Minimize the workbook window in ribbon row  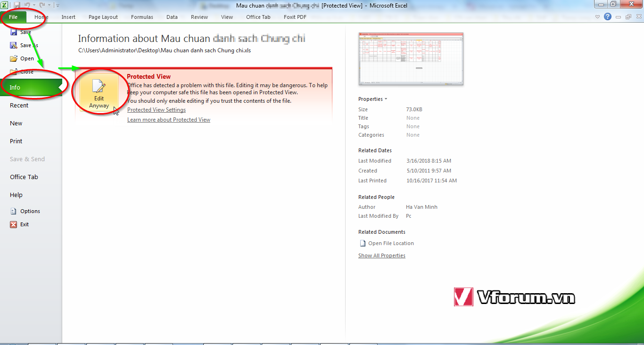click(x=619, y=16)
